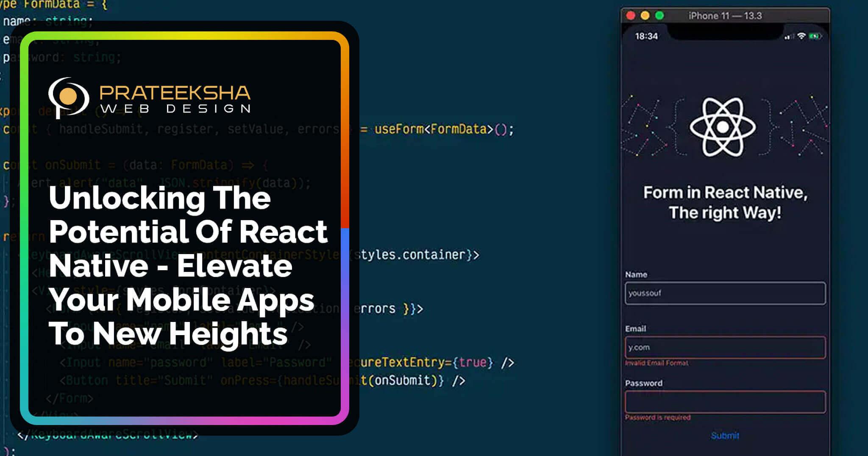This screenshot has width=868, height=456.
Task: Click the PRATEEKSHA brand name text
Action: pos(175,93)
